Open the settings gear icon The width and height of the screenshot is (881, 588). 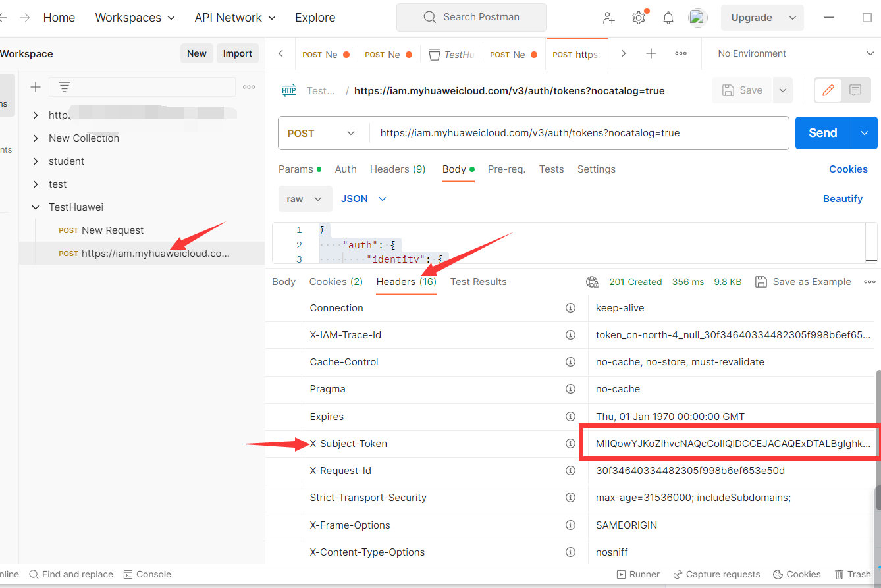pos(638,18)
